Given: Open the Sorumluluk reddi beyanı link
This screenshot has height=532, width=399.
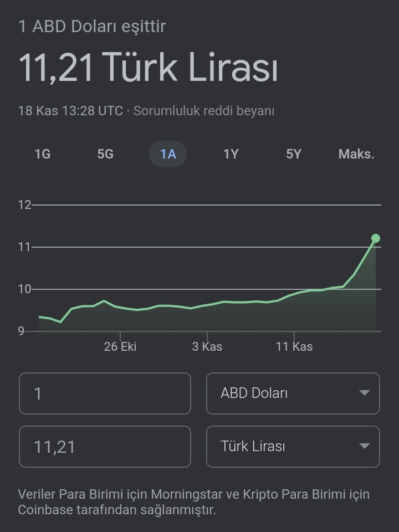Looking at the screenshot, I should coord(204,111).
